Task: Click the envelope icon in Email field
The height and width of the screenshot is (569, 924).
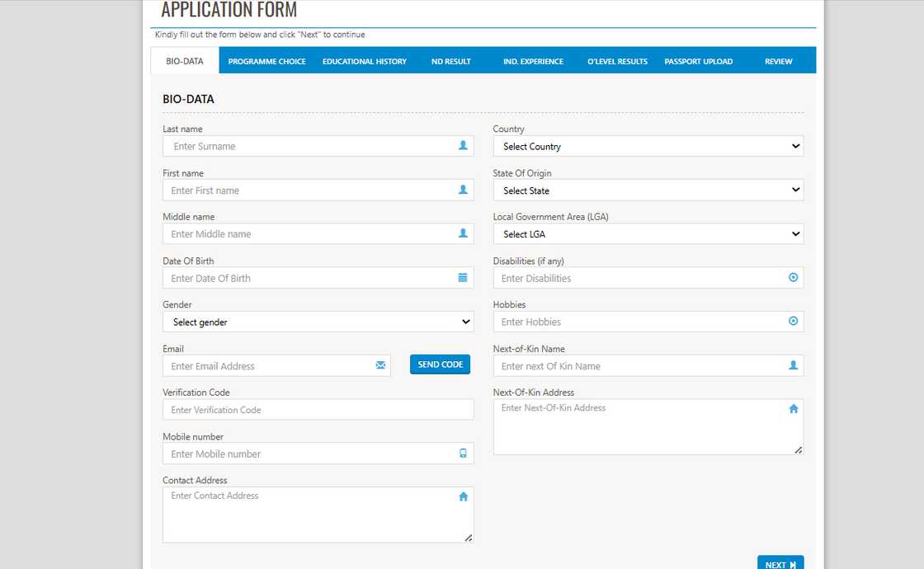Action: click(x=380, y=365)
